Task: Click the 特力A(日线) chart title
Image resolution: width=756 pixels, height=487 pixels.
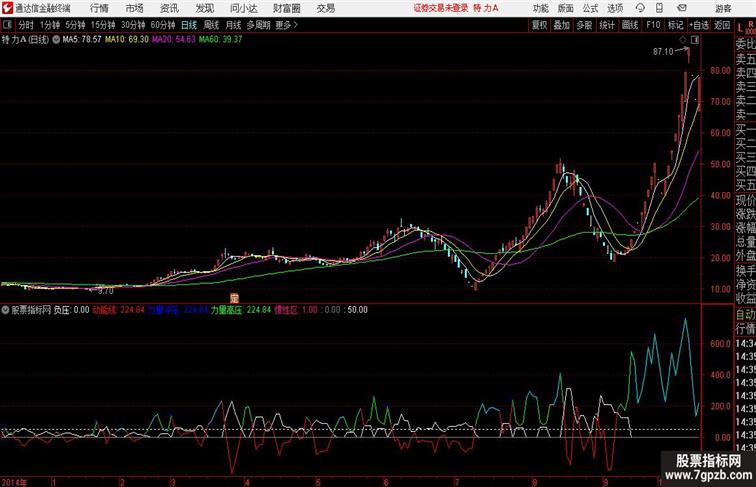Action: pos(26,40)
